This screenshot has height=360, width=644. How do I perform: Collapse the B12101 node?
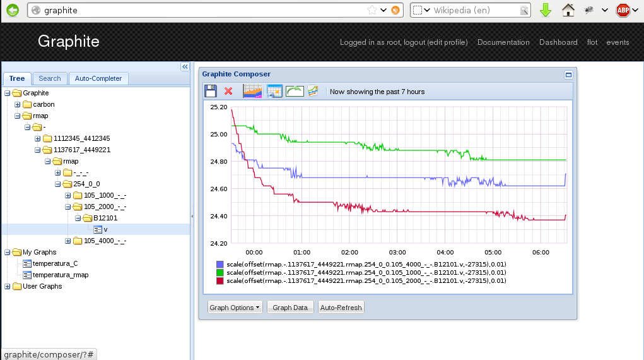tap(78, 218)
